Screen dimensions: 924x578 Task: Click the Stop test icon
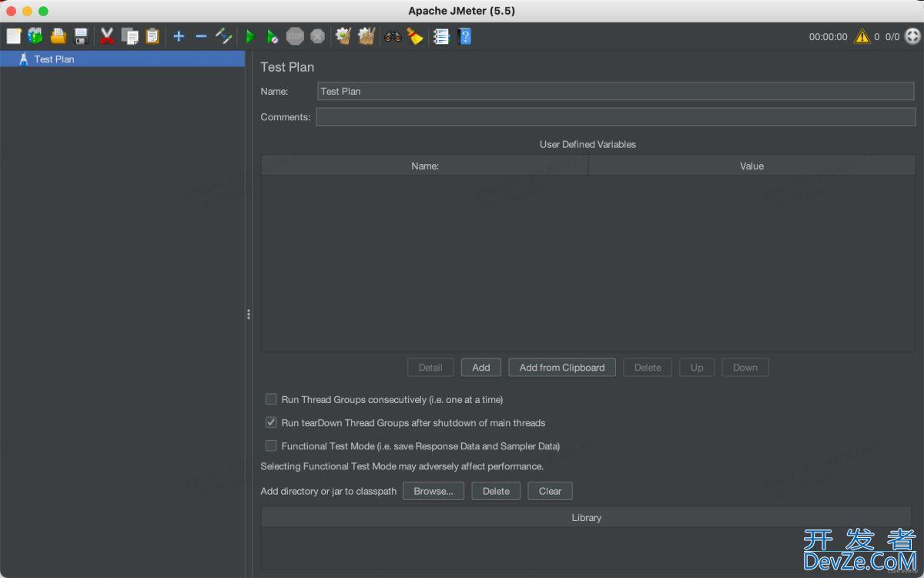[295, 36]
